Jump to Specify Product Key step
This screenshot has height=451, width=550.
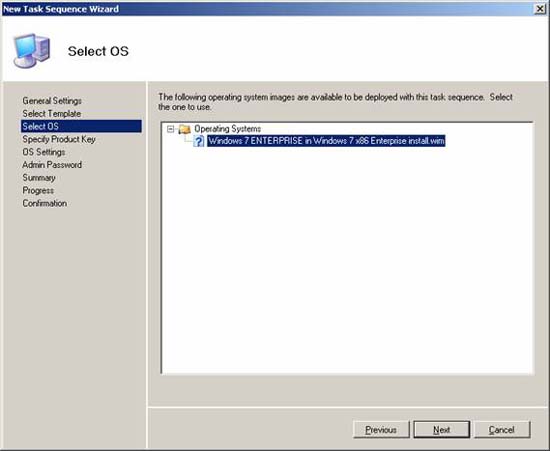[59, 139]
